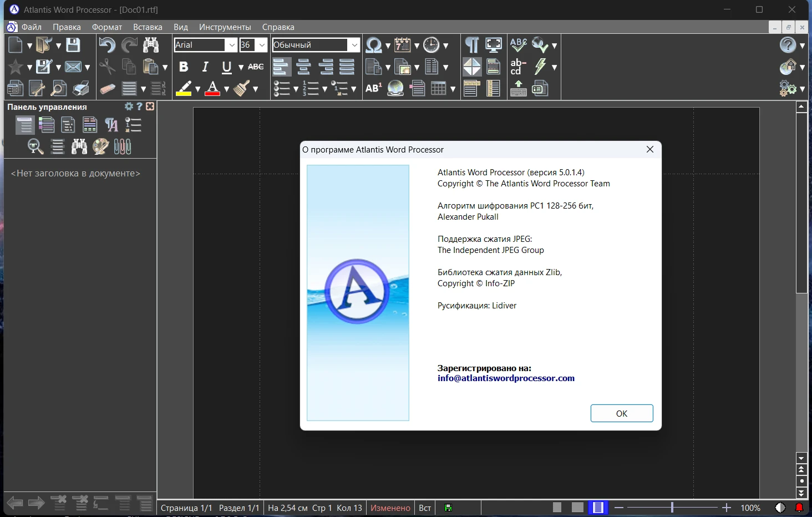
Task: Close the Панель управления side panel
Action: (x=150, y=107)
